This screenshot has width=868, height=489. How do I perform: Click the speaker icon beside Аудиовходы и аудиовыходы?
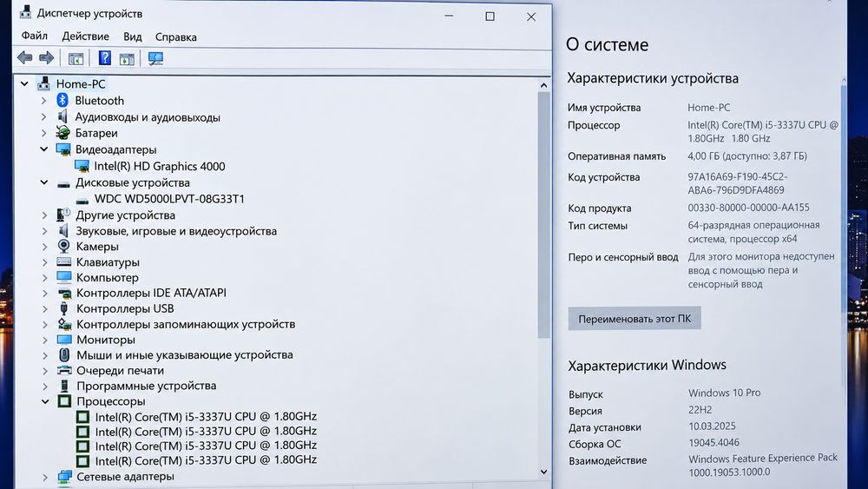62,117
